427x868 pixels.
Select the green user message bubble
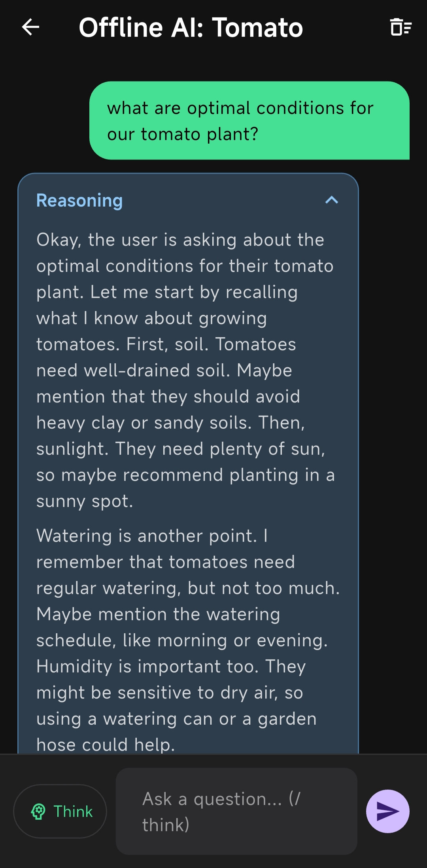pyautogui.click(x=249, y=121)
